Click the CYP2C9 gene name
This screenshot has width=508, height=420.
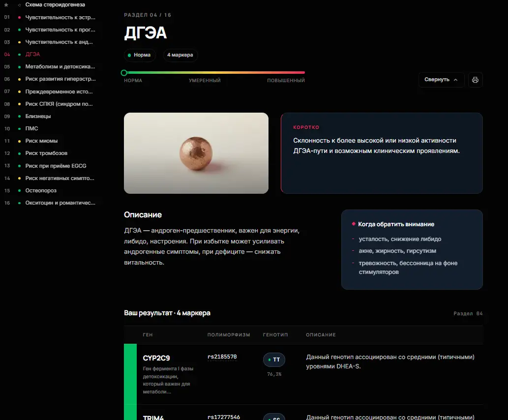click(x=156, y=358)
